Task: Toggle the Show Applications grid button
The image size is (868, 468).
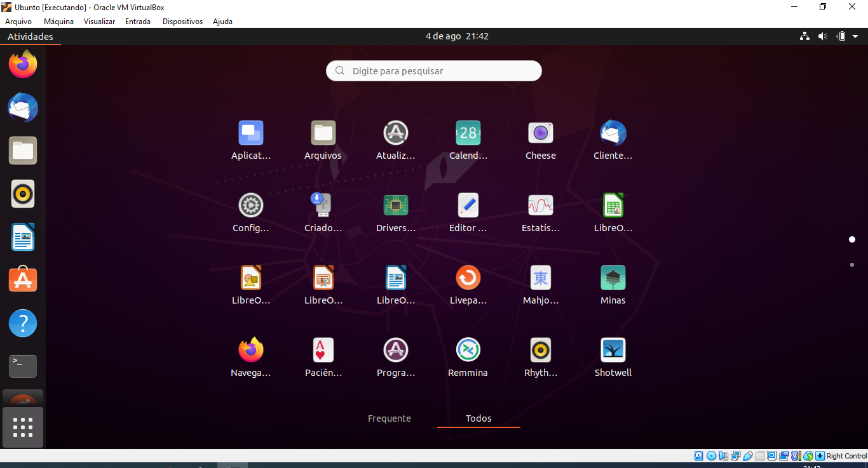Action: tap(23, 427)
